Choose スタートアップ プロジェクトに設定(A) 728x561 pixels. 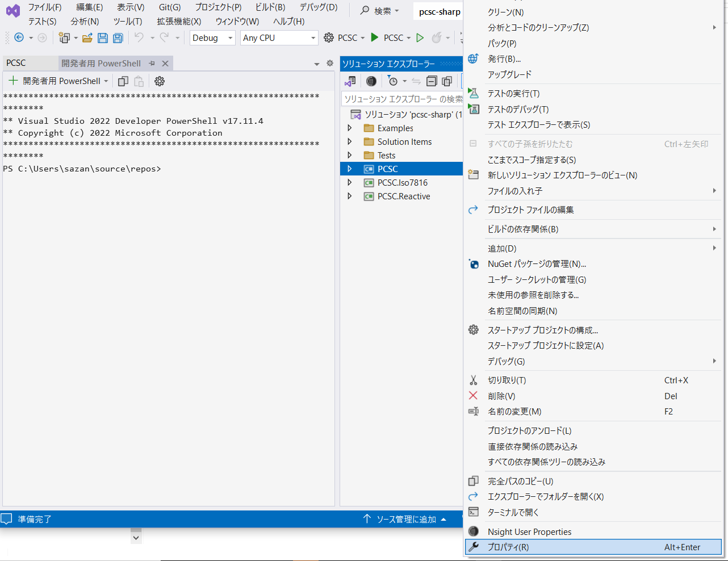tap(593, 346)
